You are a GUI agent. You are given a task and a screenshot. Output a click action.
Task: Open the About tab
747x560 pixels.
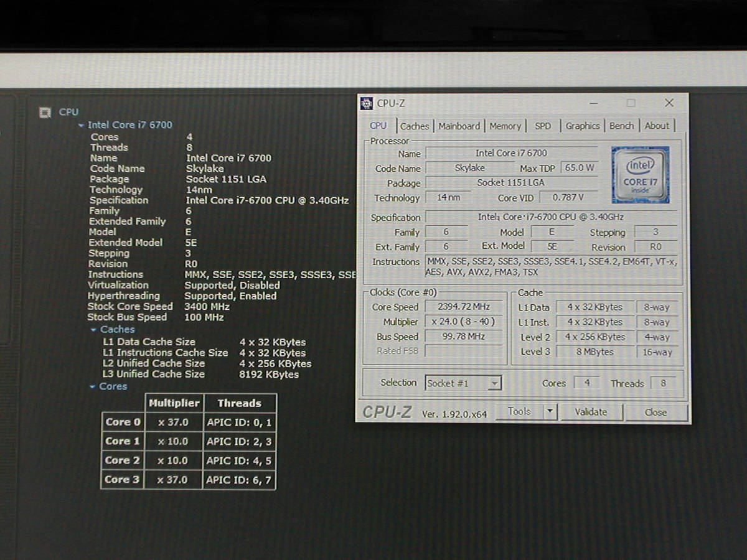click(x=657, y=126)
